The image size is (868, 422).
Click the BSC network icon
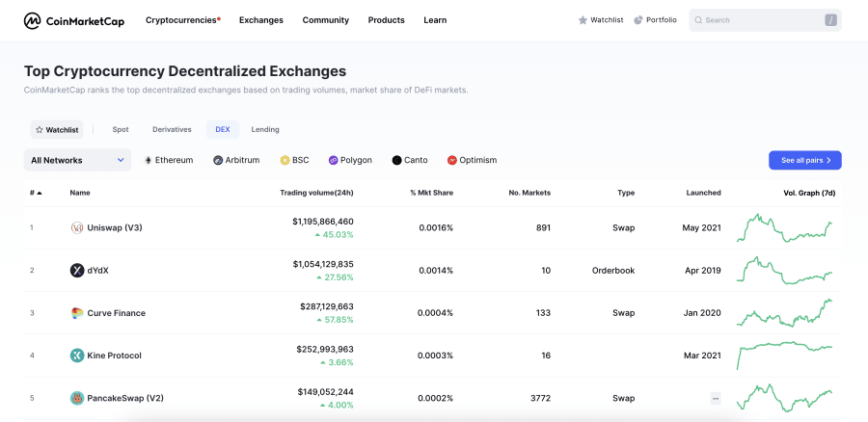[285, 160]
